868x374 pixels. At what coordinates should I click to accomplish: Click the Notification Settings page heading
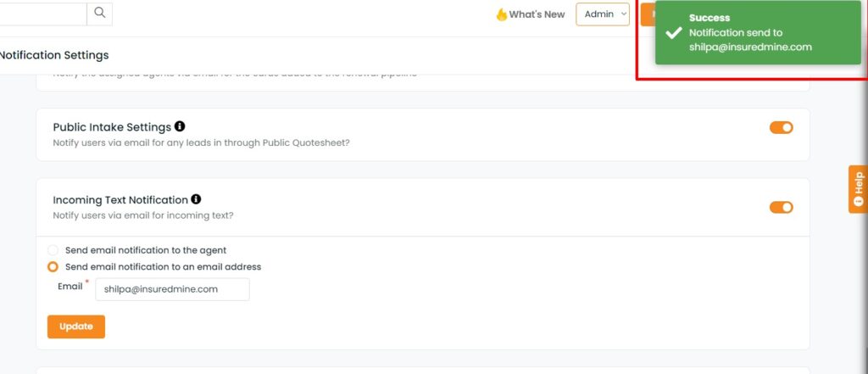coord(54,55)
